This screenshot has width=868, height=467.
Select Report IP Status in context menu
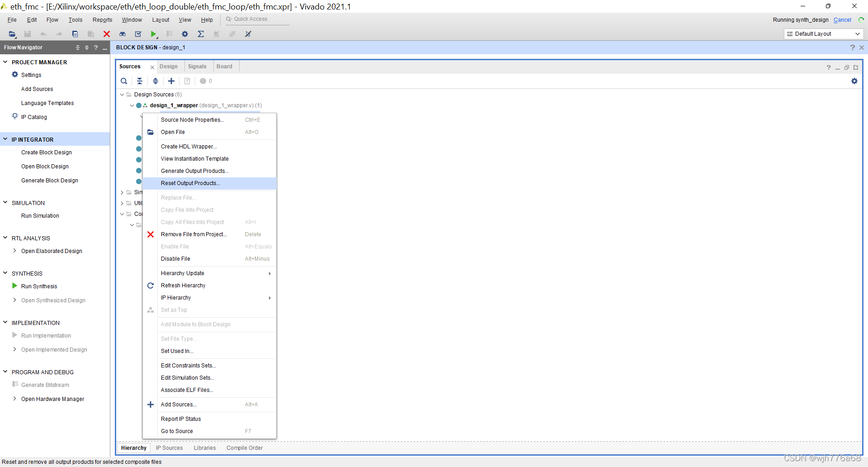[209, 419]
